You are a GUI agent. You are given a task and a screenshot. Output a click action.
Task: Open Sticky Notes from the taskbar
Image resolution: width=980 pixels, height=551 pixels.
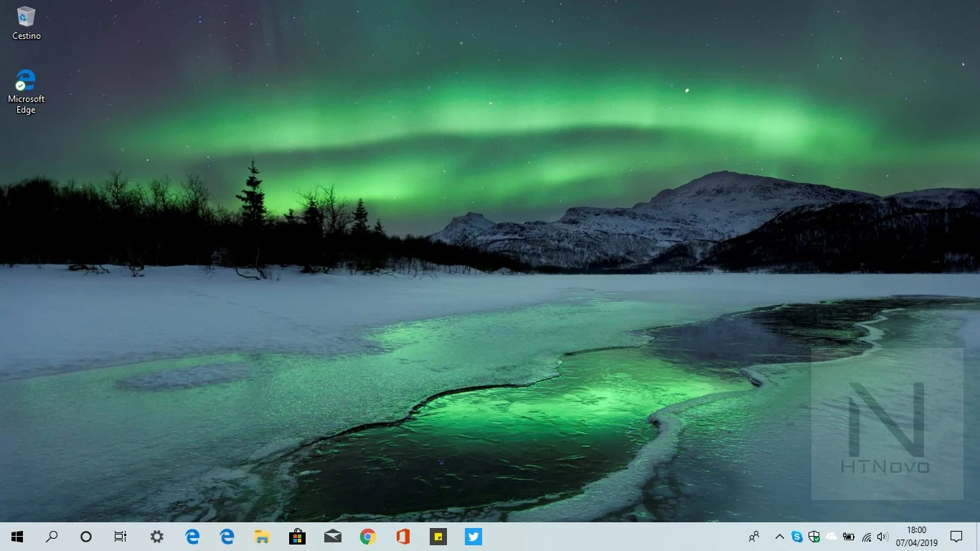coord(438,537)
